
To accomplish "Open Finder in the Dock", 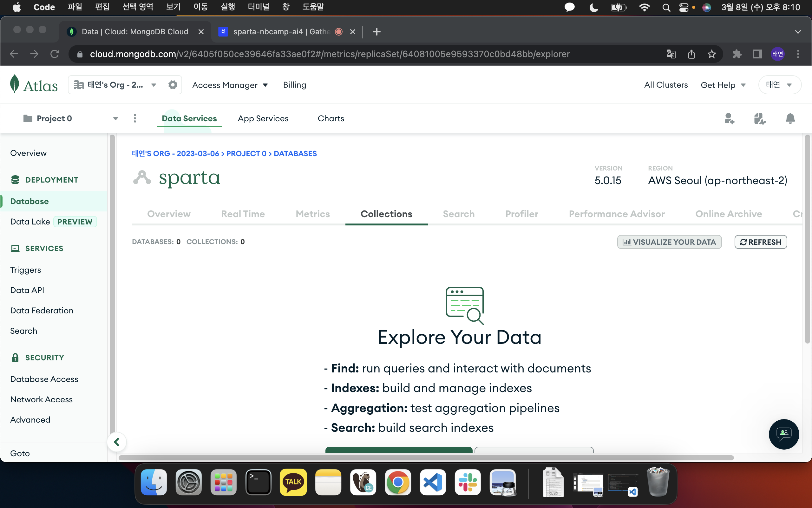I will [154, 483].
